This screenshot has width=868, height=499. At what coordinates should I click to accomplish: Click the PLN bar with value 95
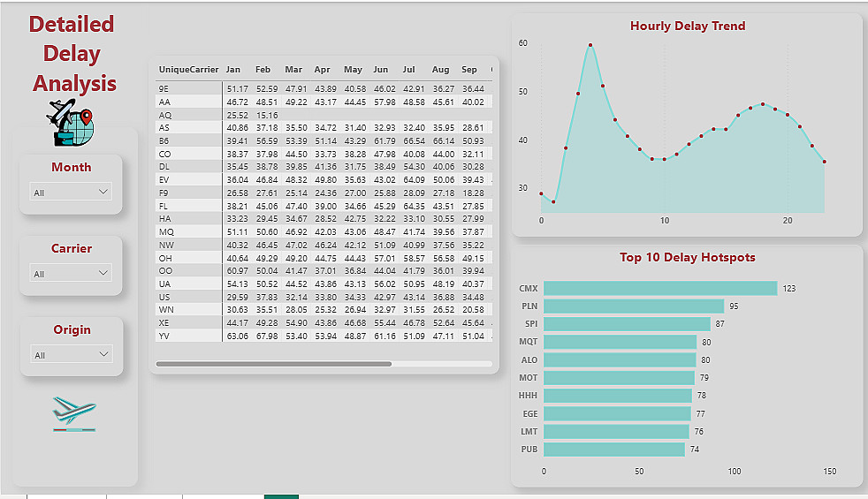pyautogui.click(x=634, y=306)
